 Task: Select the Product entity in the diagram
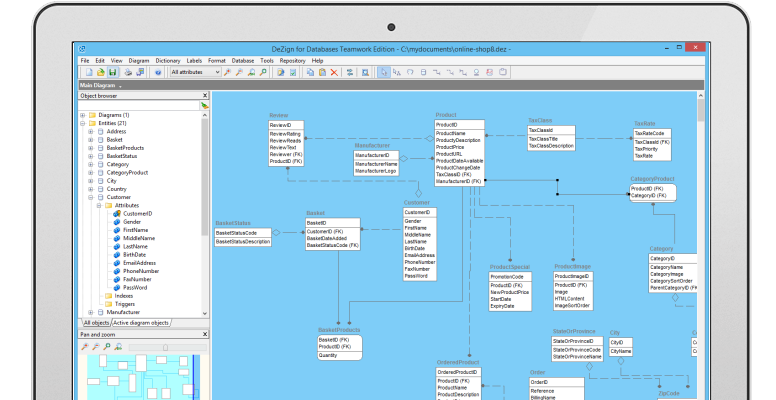pyautogui.click(x=459, y=152)
